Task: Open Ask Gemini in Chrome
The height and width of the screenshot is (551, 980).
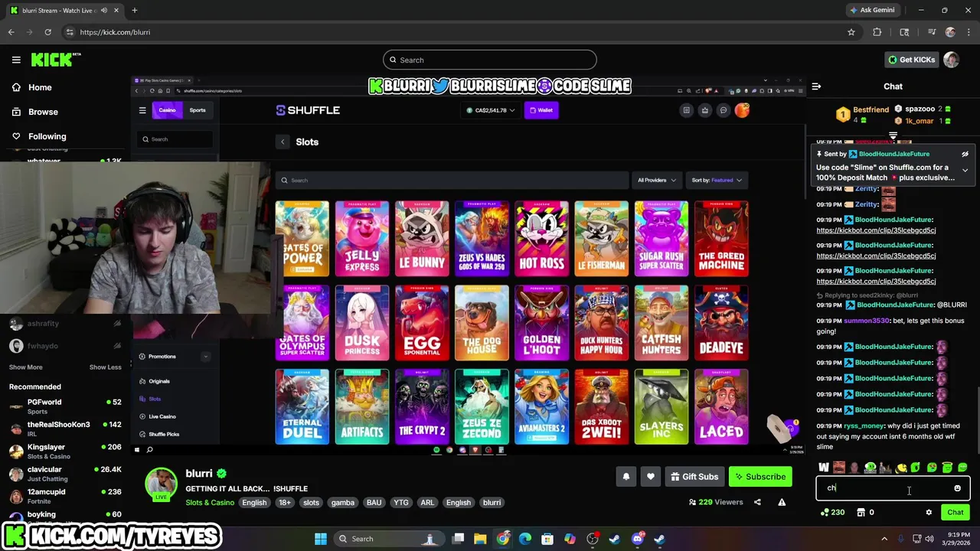Action: (x=872, y=10)
